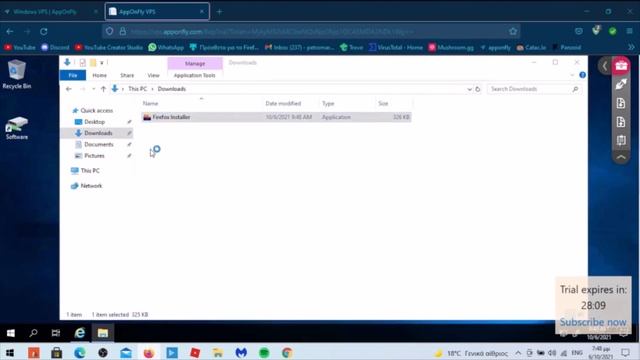Image resolution: width=640 pixels, height=360 pixels.
Task: Go up one folder level in File Explorer
Action: tap(103, 89)
